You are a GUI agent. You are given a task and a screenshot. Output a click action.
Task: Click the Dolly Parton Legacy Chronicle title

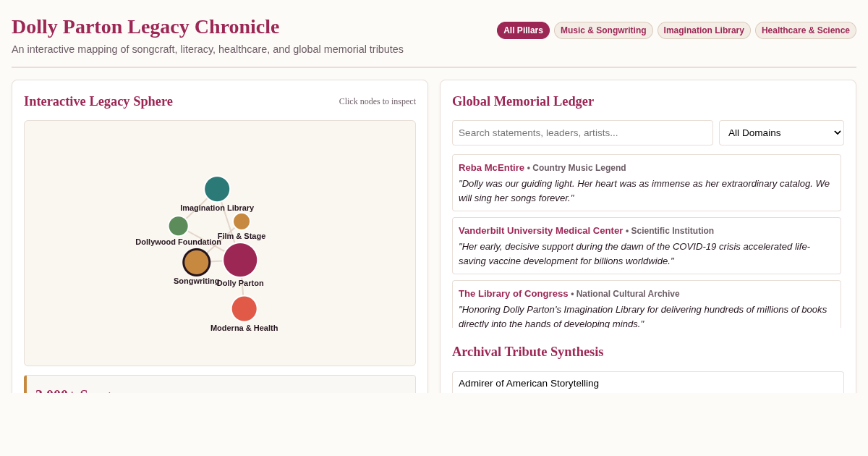145,27
